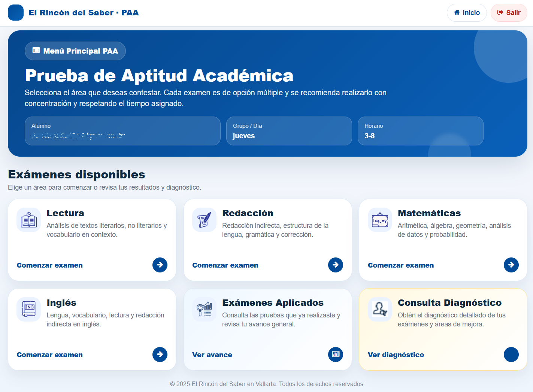Click the Grupo / Día box showing jueves
533x392 pixels.
coord(289,131)
